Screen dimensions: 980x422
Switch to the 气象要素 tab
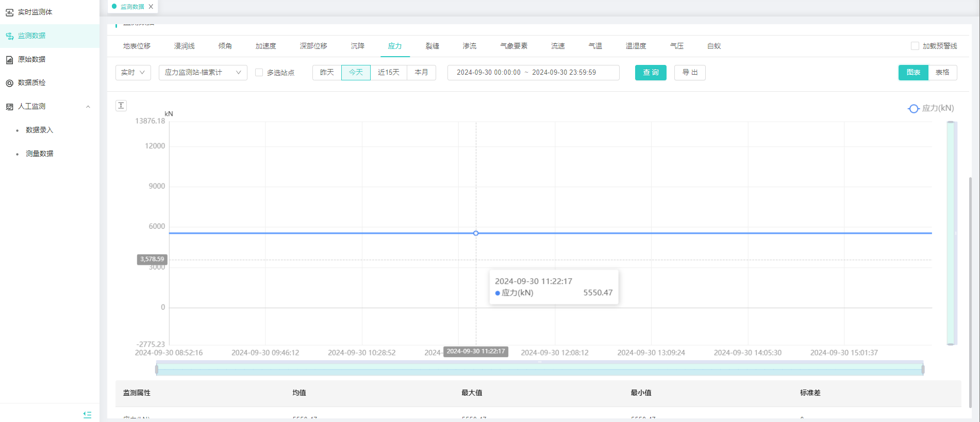click(x=513, y=46)
